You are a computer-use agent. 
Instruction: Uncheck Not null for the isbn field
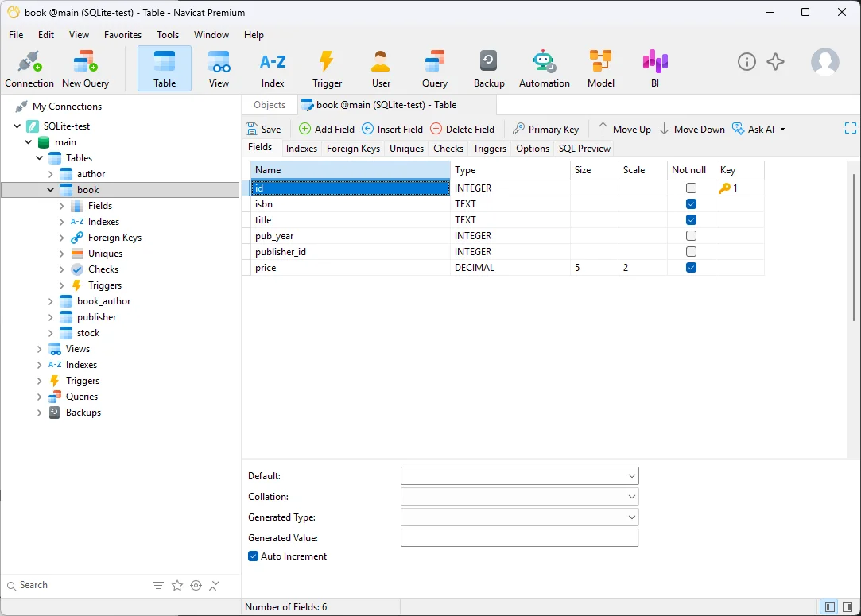click(692, 204)
